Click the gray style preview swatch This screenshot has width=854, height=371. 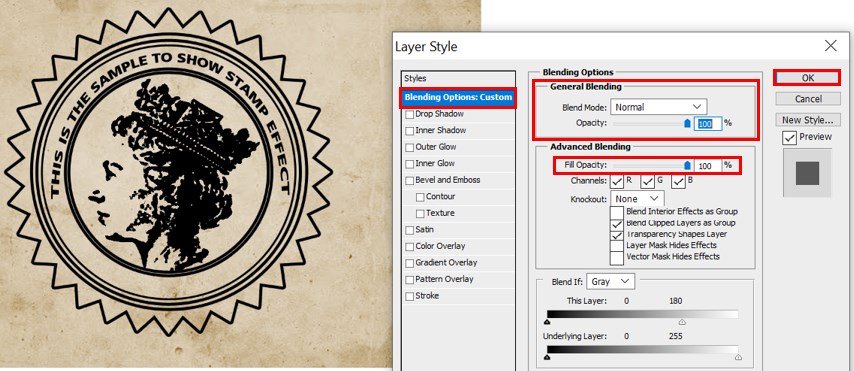pyautogui.click(x=807, y=173)
